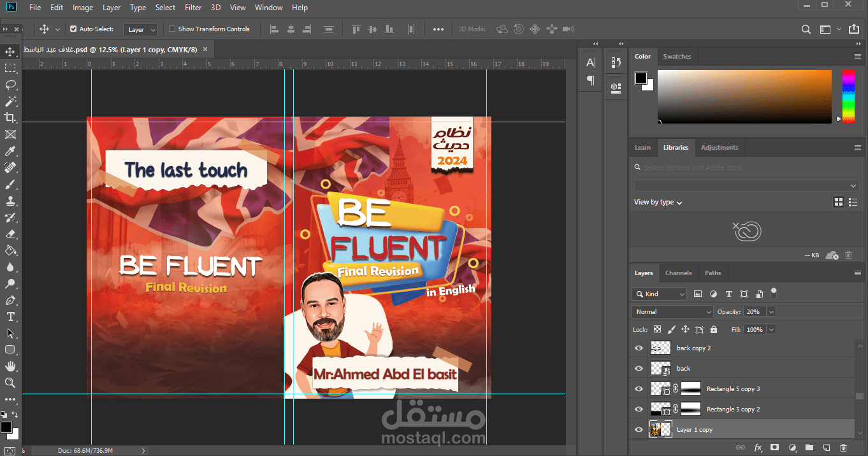Select the 'Rectangle 5 copy 3' layer
The image size is (868, 456).
[733, 389]
